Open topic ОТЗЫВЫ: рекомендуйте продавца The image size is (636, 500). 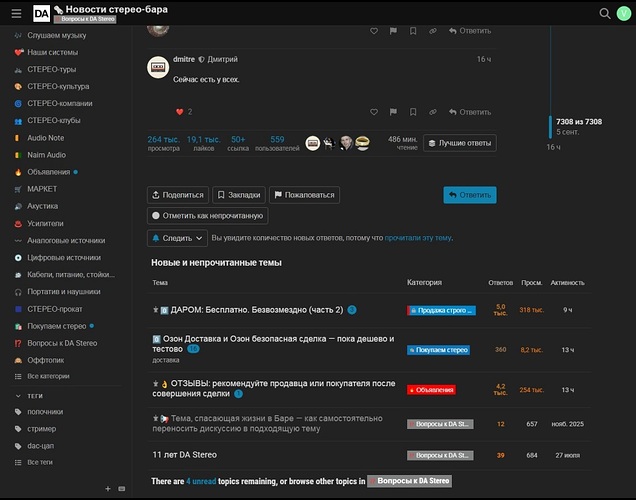(x=273, y=388)
